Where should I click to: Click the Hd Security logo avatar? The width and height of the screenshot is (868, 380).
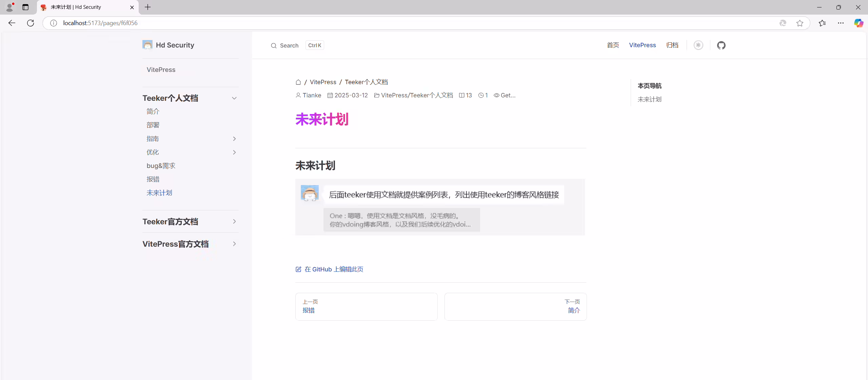coord(147,45)
